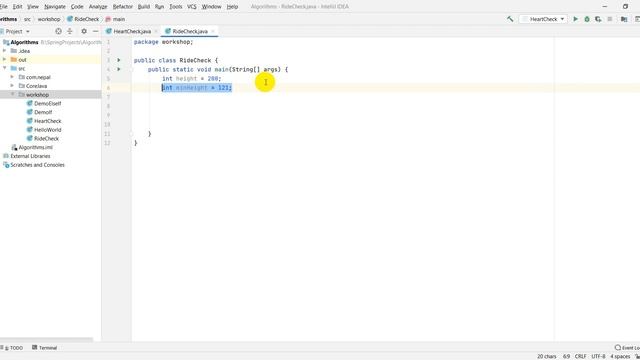
Task: Start debugging with the bug icon
Action: point(587,19)
